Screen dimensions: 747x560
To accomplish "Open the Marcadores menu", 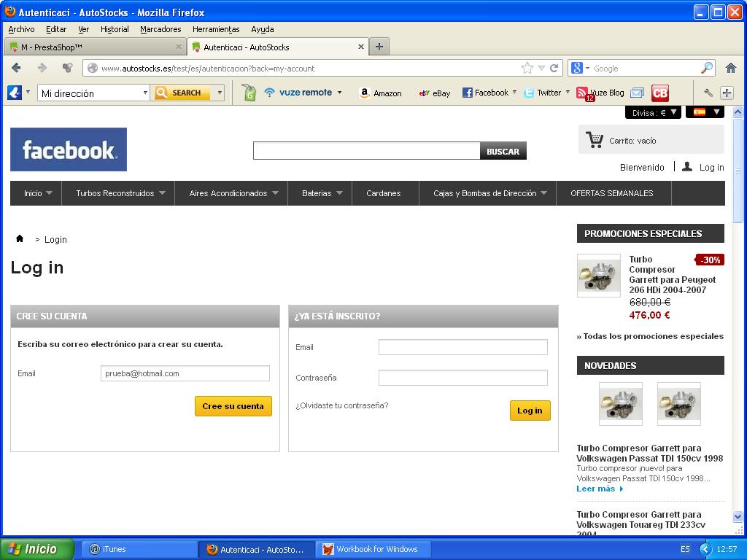I will (x=160, y=29).
